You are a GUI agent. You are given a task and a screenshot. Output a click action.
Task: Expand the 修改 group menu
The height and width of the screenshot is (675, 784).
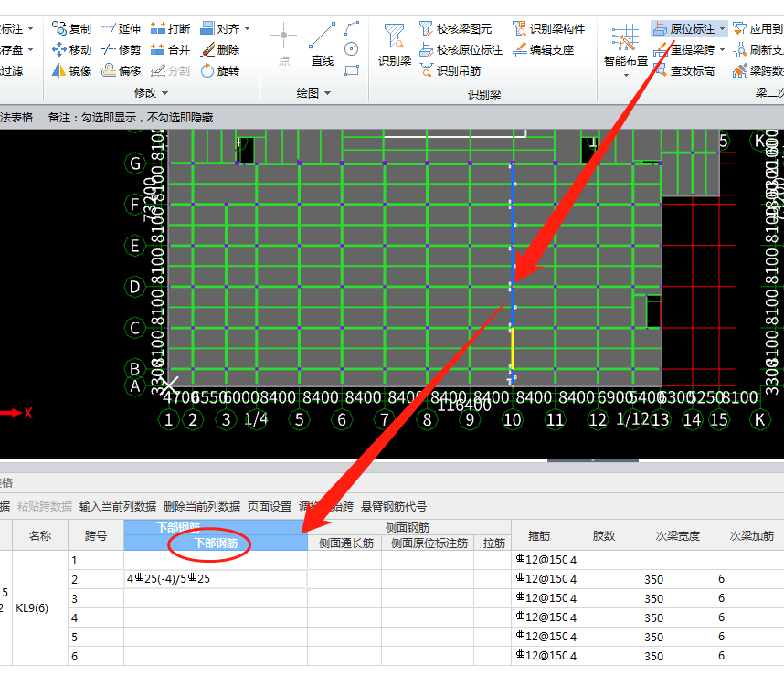[151, 92]
